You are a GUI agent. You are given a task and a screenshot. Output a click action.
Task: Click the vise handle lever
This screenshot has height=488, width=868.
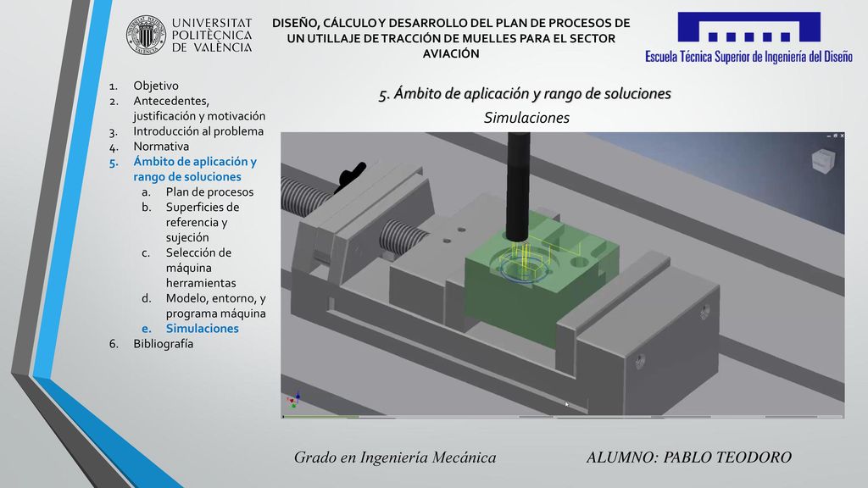click(x=352, y=175)
